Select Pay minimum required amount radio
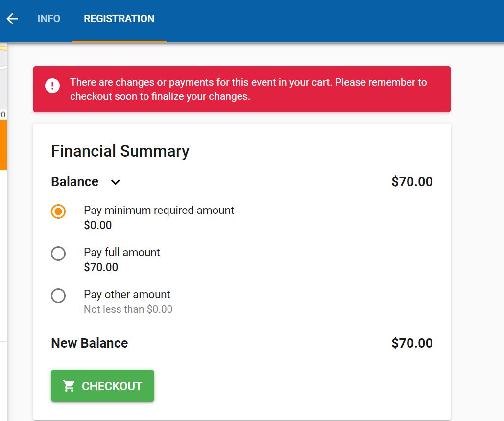Image resolution: width=504 pixels, height=421 pixels. click(58, 211)
